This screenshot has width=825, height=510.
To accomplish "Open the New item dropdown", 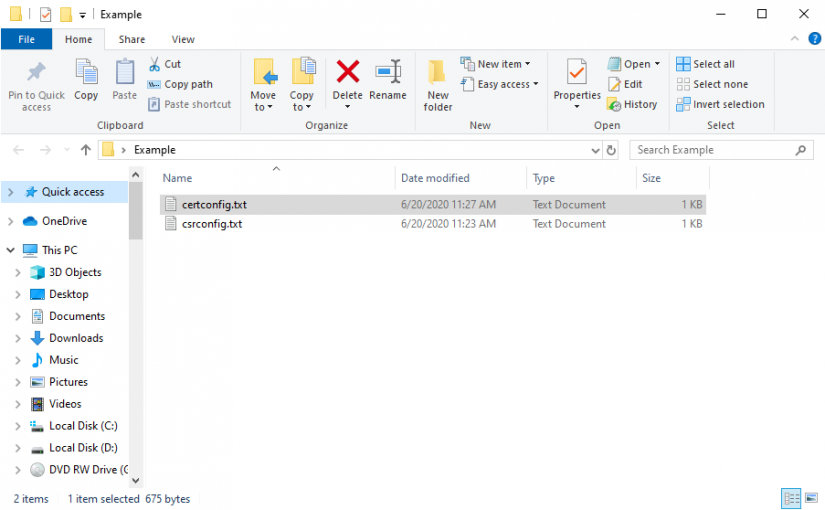I will click(496, 64).
